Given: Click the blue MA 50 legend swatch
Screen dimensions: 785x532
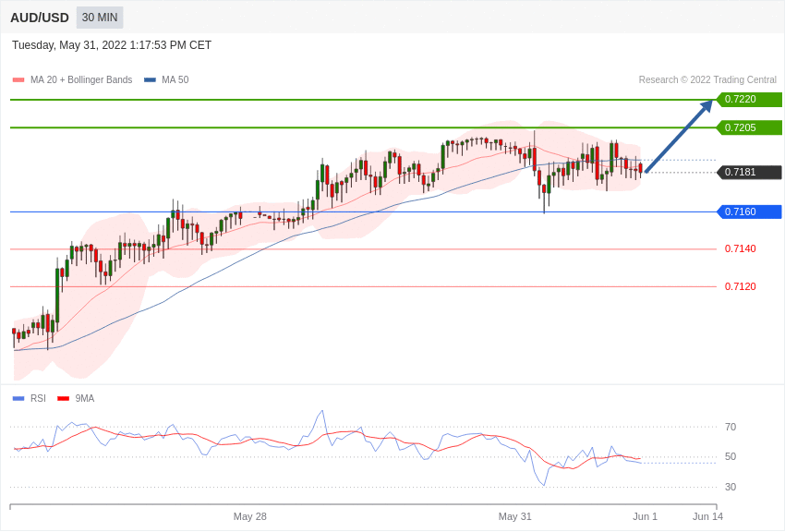Looking at the screenshot, I should pos(150,80).
